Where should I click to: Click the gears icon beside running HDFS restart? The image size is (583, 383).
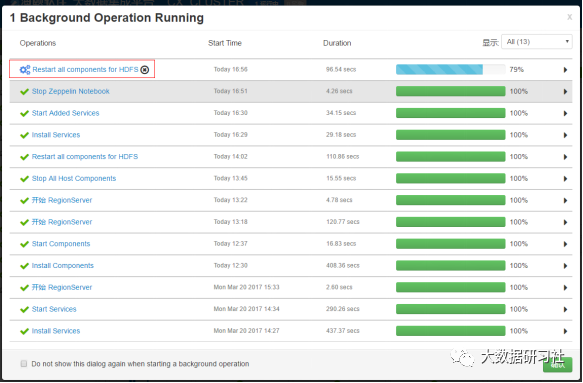coord(25,70)
